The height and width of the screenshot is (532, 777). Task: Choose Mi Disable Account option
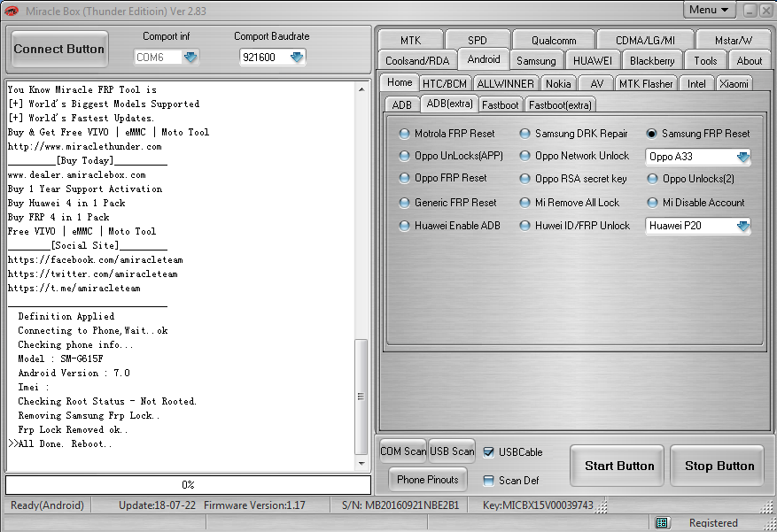tap(695, 203)
